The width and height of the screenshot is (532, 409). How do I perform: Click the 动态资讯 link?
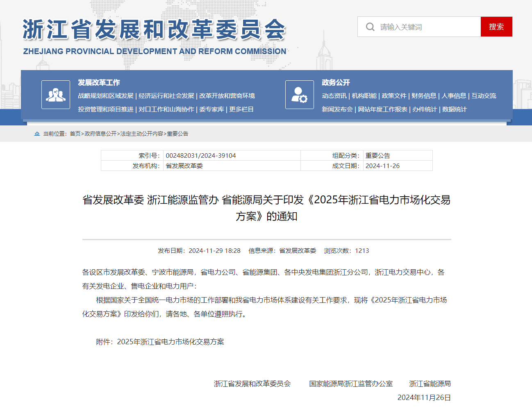(x=334, y=95)
